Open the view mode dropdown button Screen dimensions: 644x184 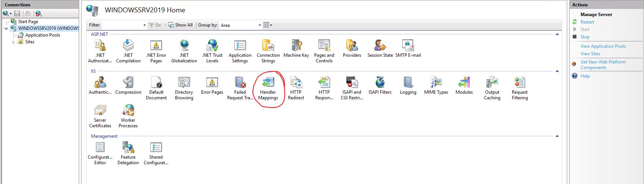(x=268, y=25)
